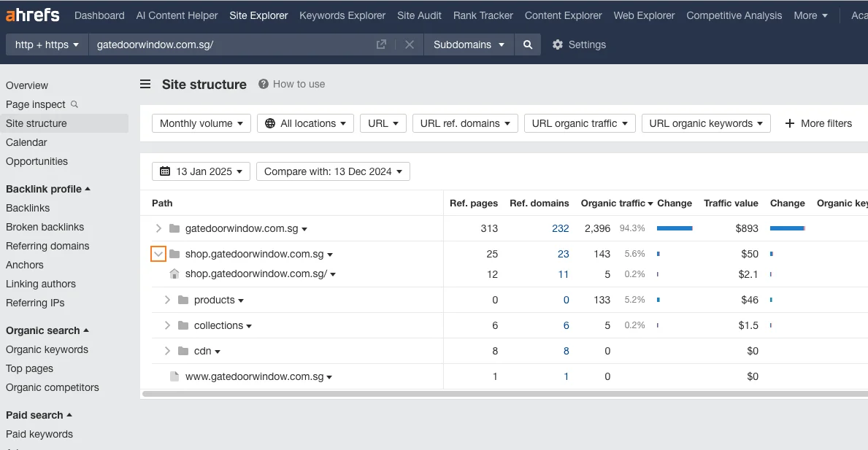Click the plus icon for More filters

tap(789, 123)
